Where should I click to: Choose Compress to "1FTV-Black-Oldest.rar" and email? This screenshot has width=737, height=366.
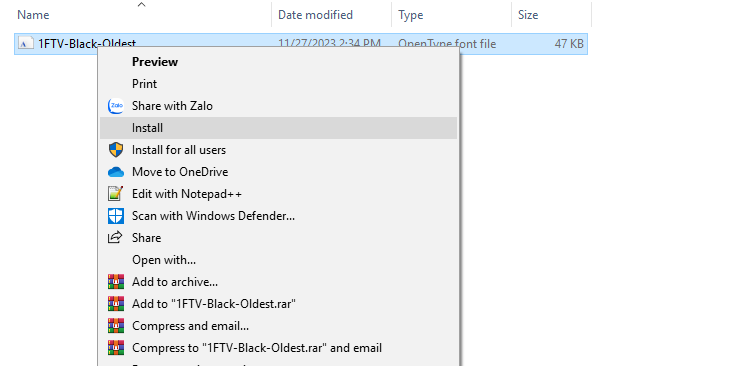pyautogui.click(x=278, y=348)
